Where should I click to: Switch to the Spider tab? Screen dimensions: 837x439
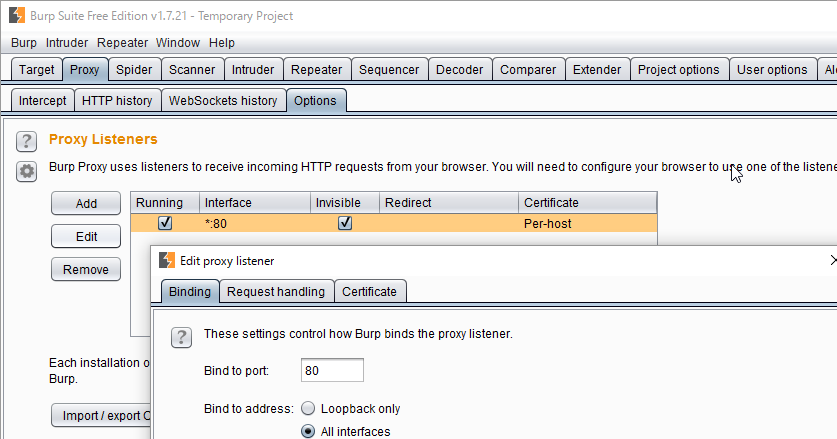tap(134, 69)
